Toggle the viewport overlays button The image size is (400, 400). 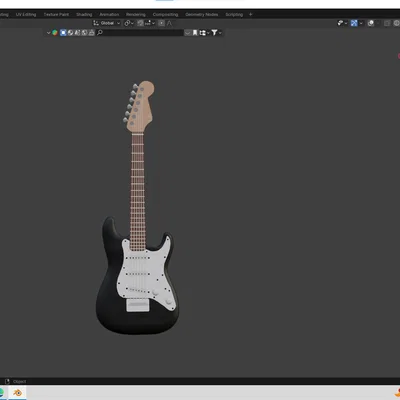pos(371,23)
